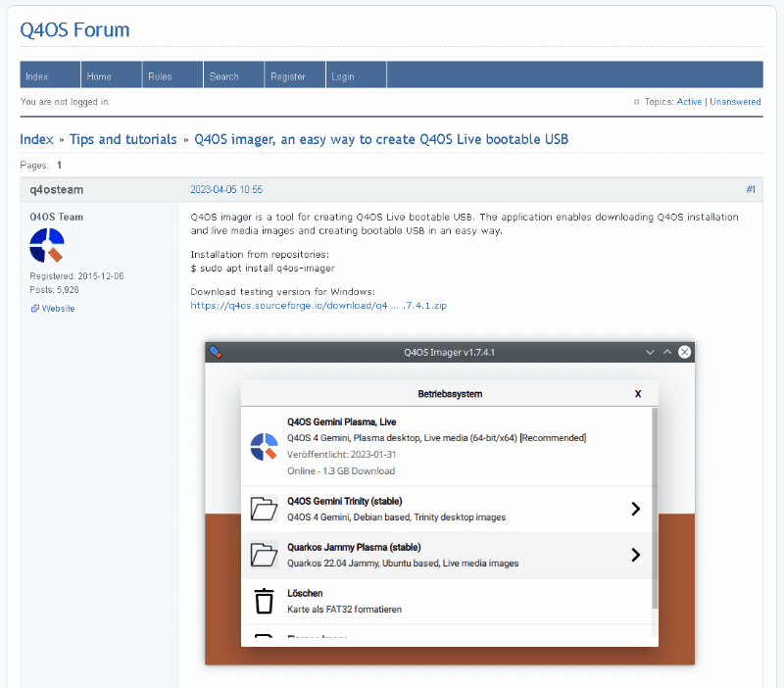Close the Q4OS Imager window
784x688 pixels.
(x=684, y=352)
